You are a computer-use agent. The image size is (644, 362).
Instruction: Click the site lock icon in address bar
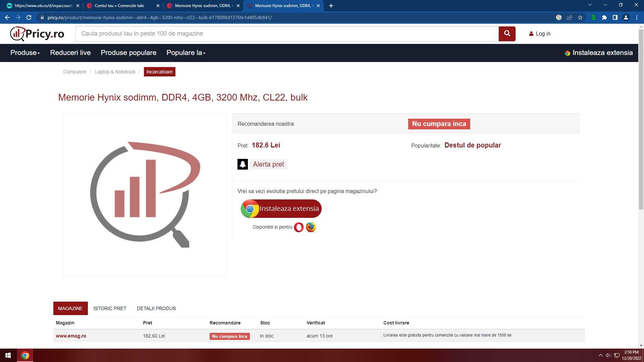pos(42,17)
